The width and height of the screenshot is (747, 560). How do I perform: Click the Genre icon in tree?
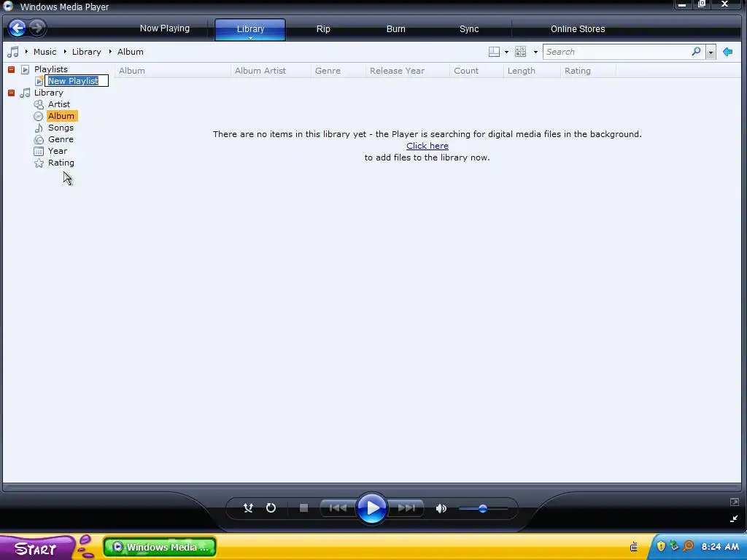pos(39,139)
